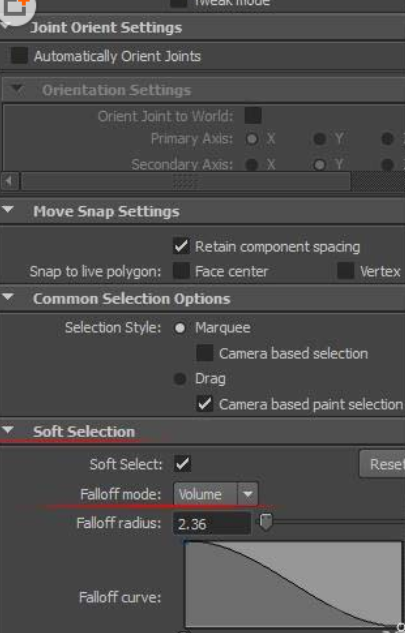
Task: Collapse the Orientation Settings subsection
Action: pos(17,89)
